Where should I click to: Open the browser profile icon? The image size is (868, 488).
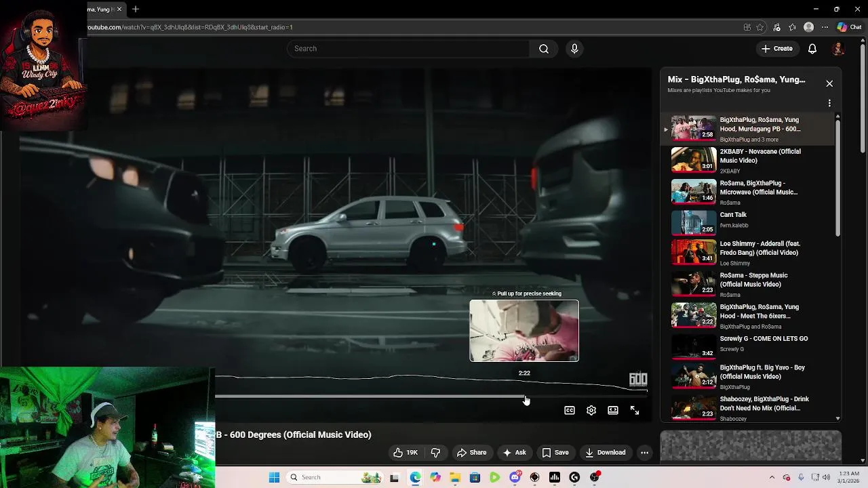coord(808,27)
